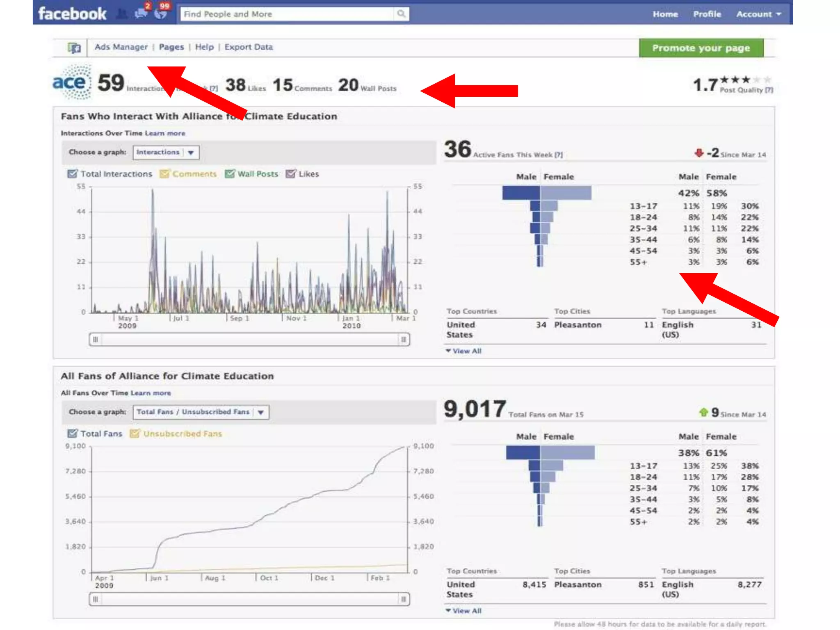Viewport: 840px width, 630px height.
Task: Click left handle of interactions range slider
Action: (x=96, y=339)
